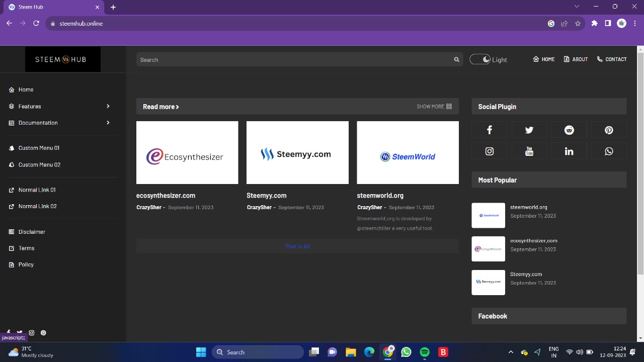This screenshot has height=362, width=644.
Task: Expand the Documentation sidebar submenu
Action: (x=108, y=123)
